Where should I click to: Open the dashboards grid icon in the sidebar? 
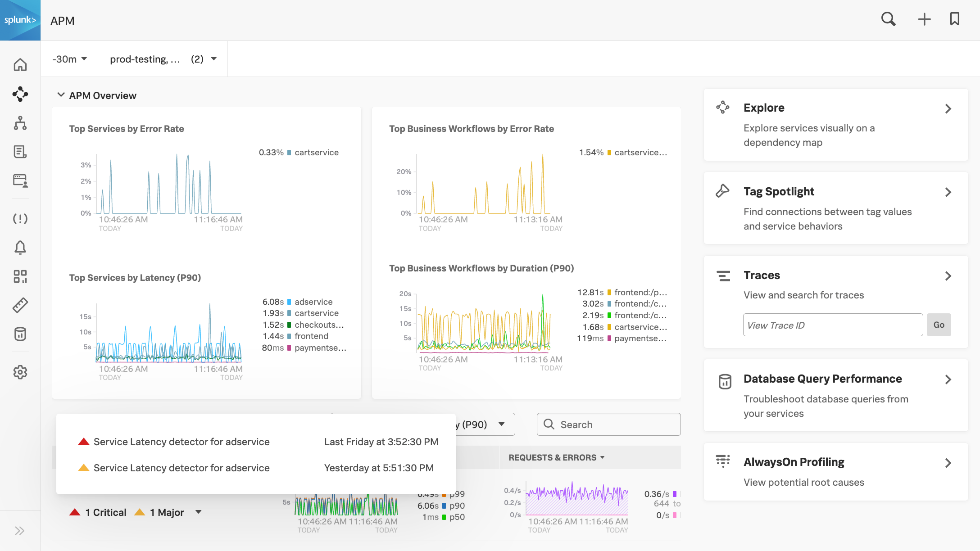tap(20, 276)
